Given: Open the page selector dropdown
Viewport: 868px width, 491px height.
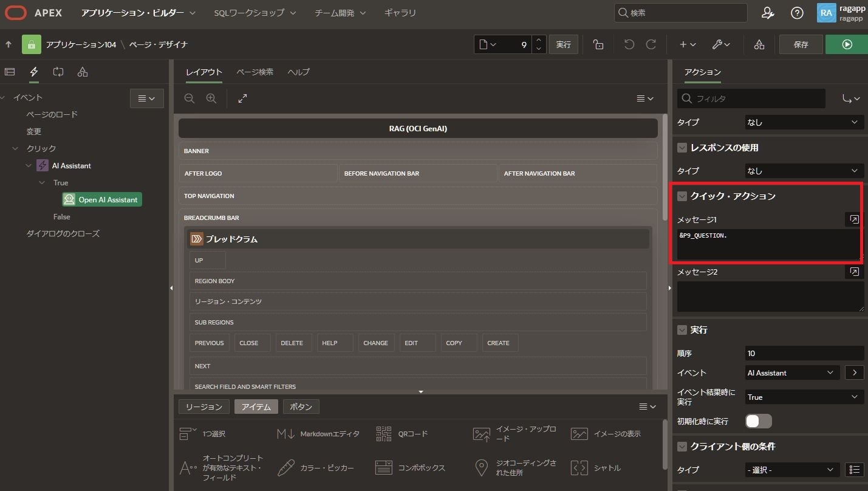Looking at the screenshot, I should tap(488, 44).
